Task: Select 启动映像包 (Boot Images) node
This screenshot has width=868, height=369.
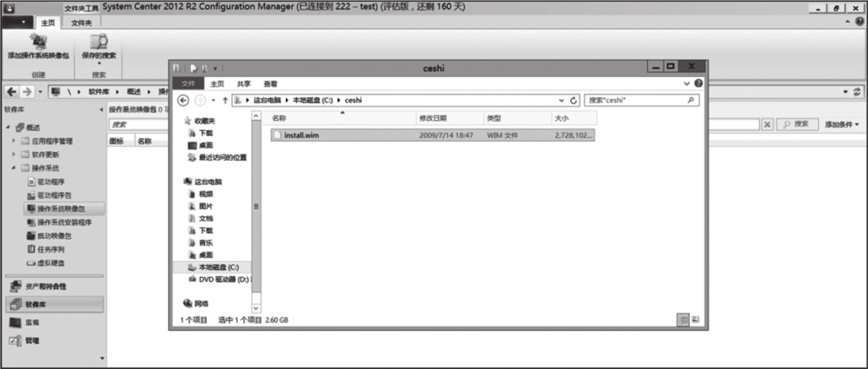Action: pyautogui.click(x=49, y=236)
